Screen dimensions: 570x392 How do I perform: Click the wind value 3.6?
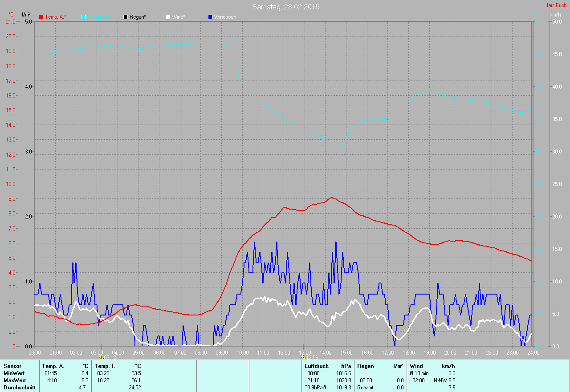(x=452, y=388)
